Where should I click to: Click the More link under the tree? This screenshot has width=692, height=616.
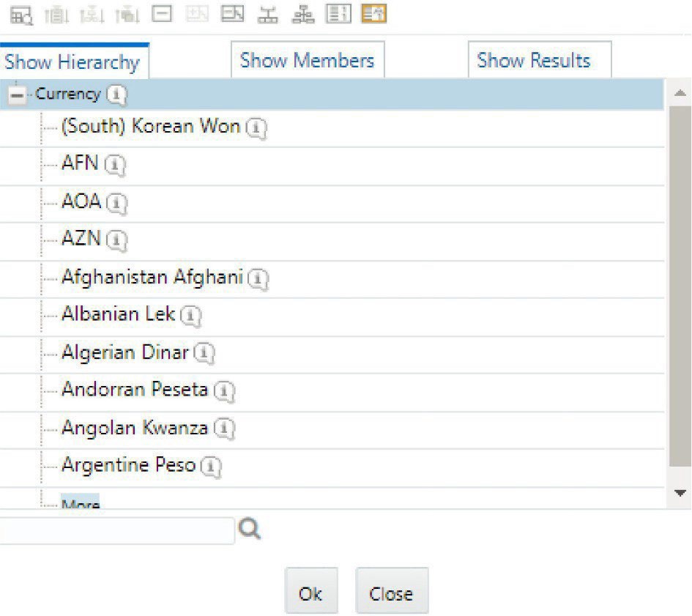(81, 502)
